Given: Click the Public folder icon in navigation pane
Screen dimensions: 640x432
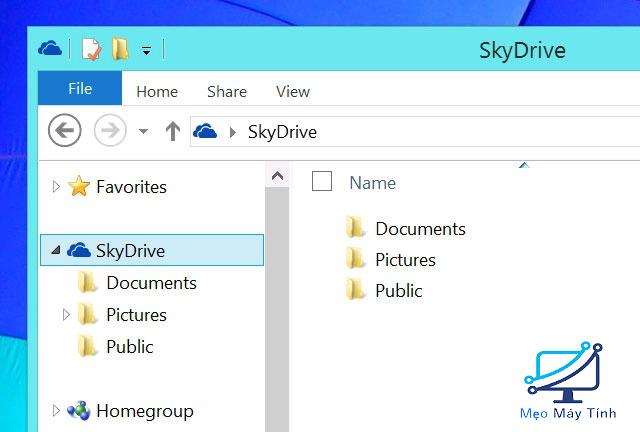Looking at the screenshot, I should pos(87,346).
